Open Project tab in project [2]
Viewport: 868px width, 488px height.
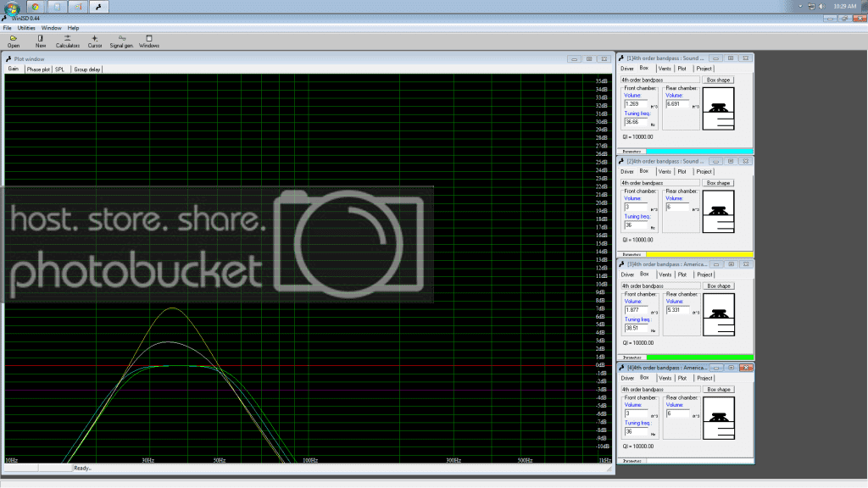pos(704,171)
